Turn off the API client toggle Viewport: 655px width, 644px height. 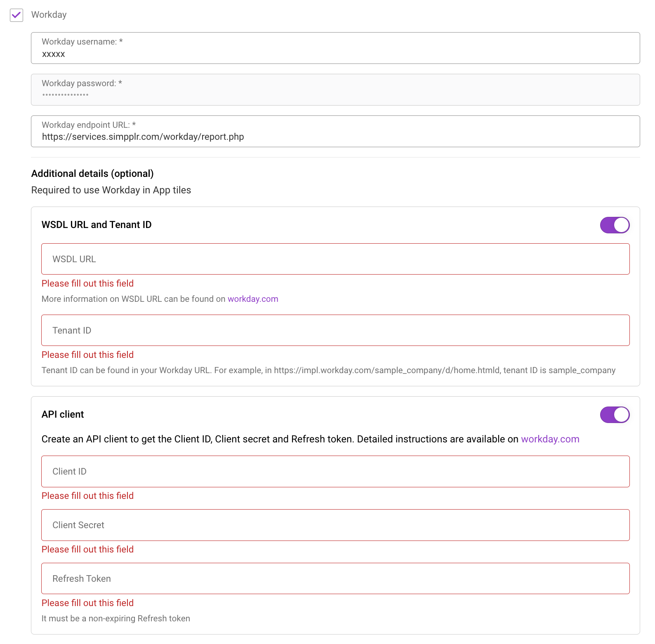[x=614, y=415]
